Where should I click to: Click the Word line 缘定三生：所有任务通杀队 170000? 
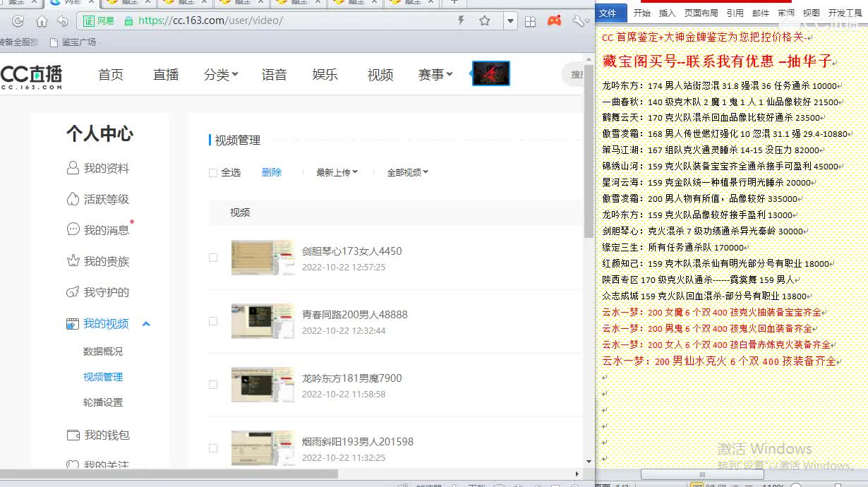674,248
